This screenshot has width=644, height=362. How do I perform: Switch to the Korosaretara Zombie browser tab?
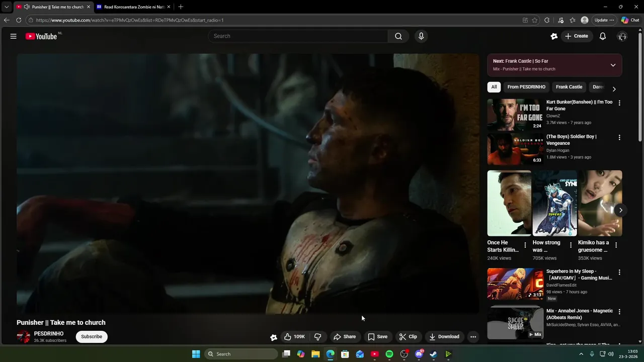pyautogui.click(x=133, y=7)
